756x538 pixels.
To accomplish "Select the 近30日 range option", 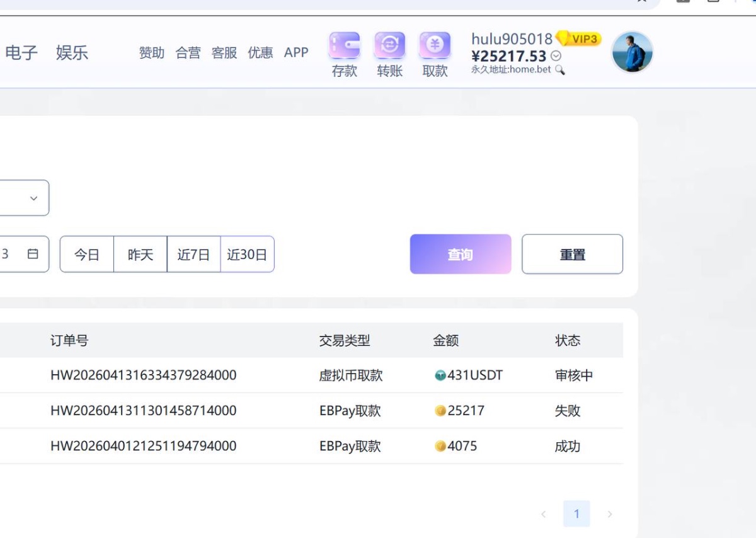I will click(247, 254).
